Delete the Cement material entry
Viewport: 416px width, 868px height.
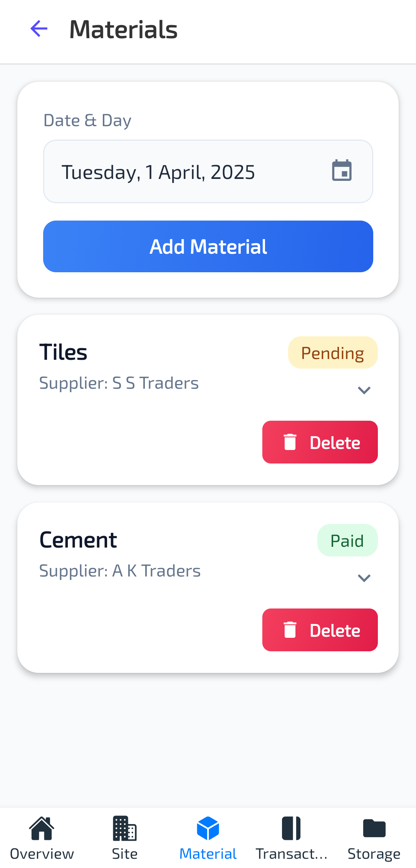(x=320, y=630)
